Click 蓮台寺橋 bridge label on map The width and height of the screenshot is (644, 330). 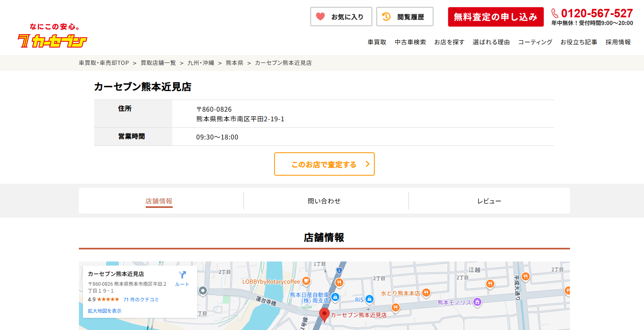[266, 301]
